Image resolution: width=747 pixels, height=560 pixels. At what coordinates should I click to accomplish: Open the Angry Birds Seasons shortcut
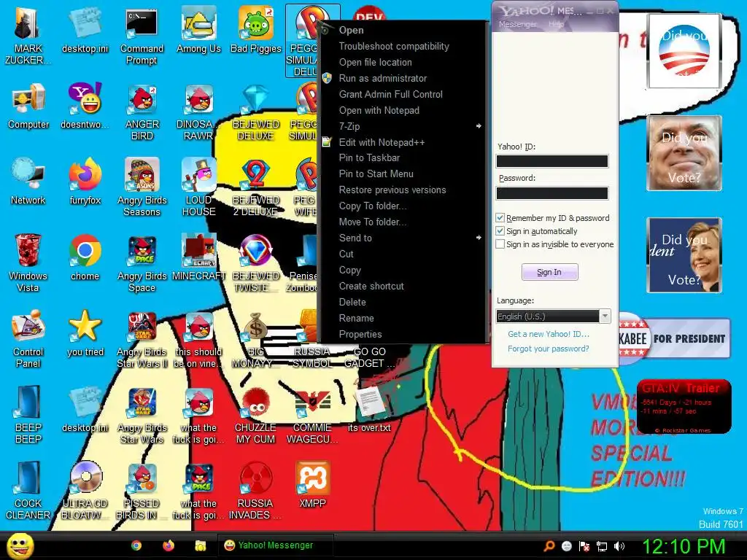tap(142, 187)
